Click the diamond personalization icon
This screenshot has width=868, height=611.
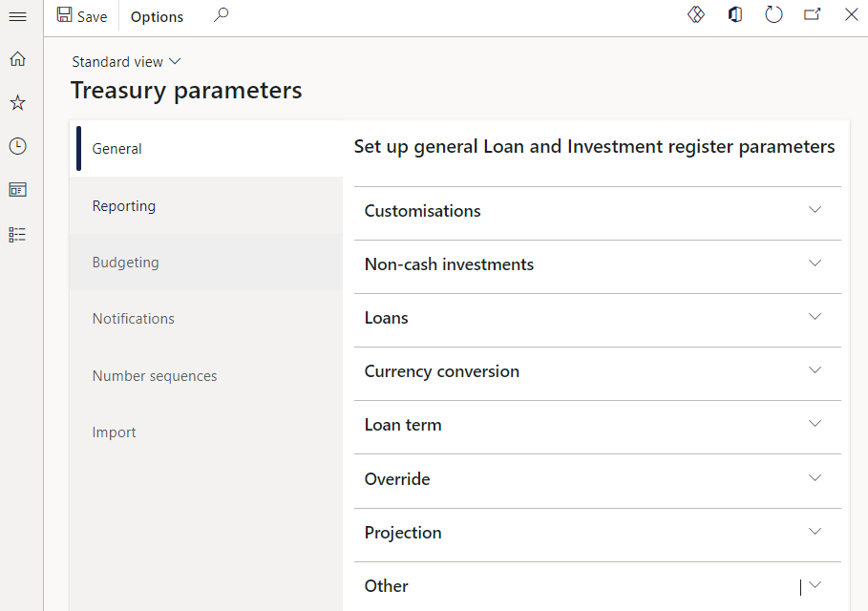(x=696, y=15)
